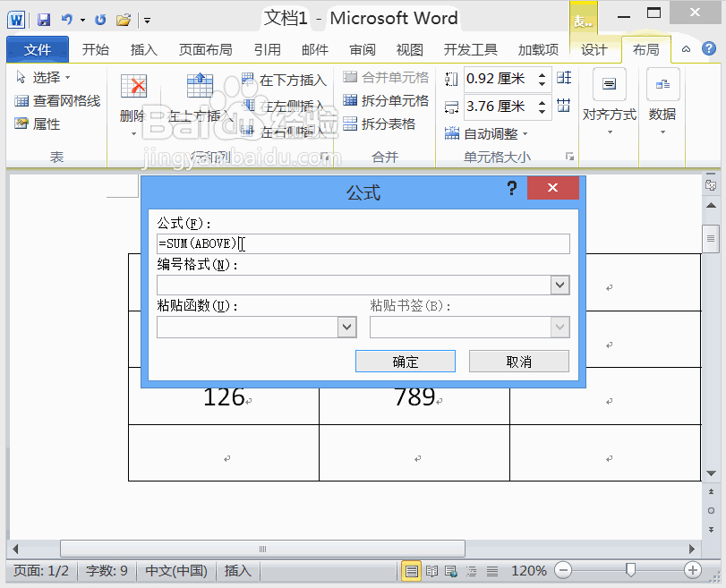Click 确定 in the formula dialog
The height and width of the screenshot is (588, 726).
(406, 362)
